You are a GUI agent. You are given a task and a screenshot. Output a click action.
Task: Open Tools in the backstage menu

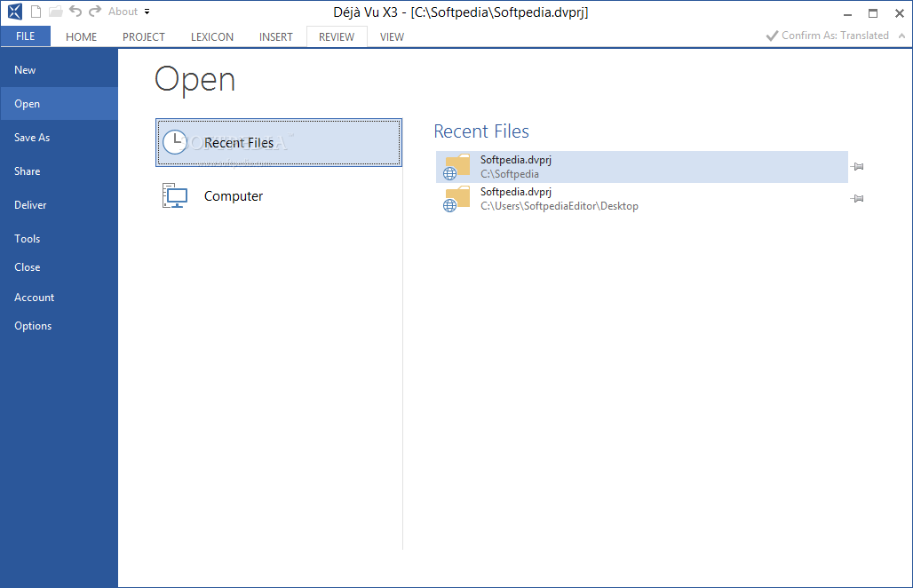click(x=59, y=239)
